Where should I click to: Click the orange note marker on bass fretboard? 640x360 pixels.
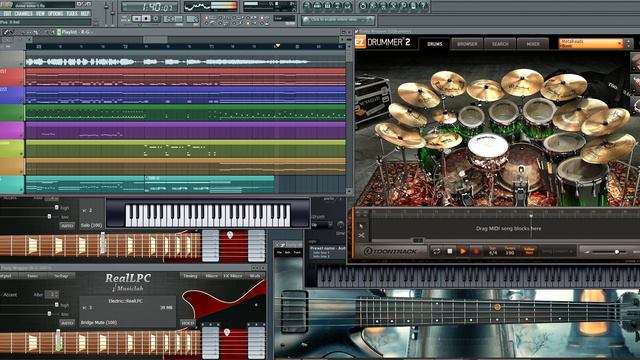click(497, 307)
